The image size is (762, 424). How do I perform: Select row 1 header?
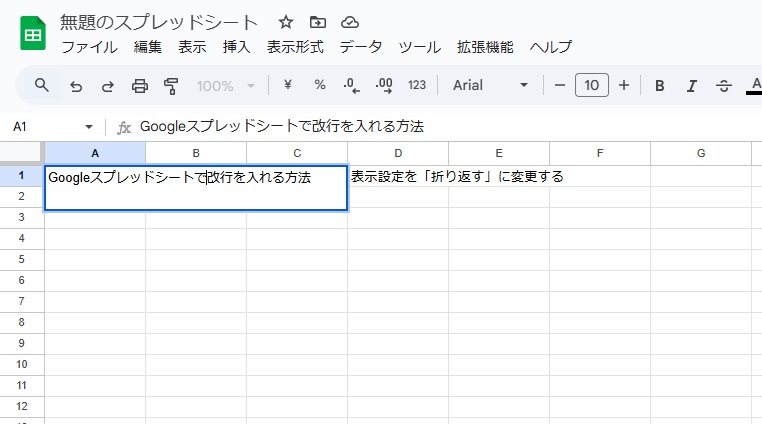[21, 176]
